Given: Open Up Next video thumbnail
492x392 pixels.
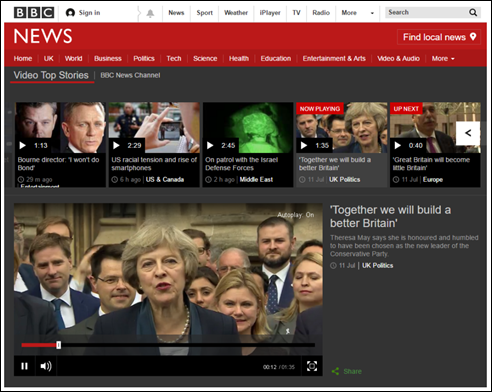Looking at the screenshot, I should (x=435, y=128).
